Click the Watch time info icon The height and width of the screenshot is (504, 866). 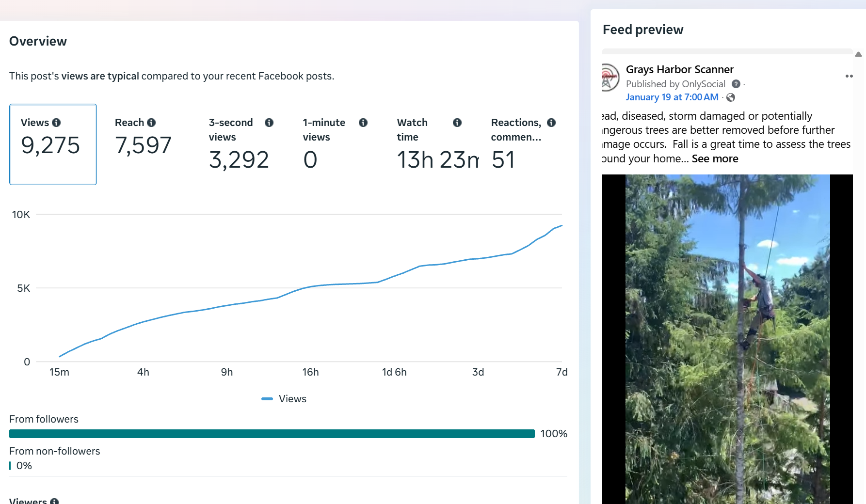457,123
